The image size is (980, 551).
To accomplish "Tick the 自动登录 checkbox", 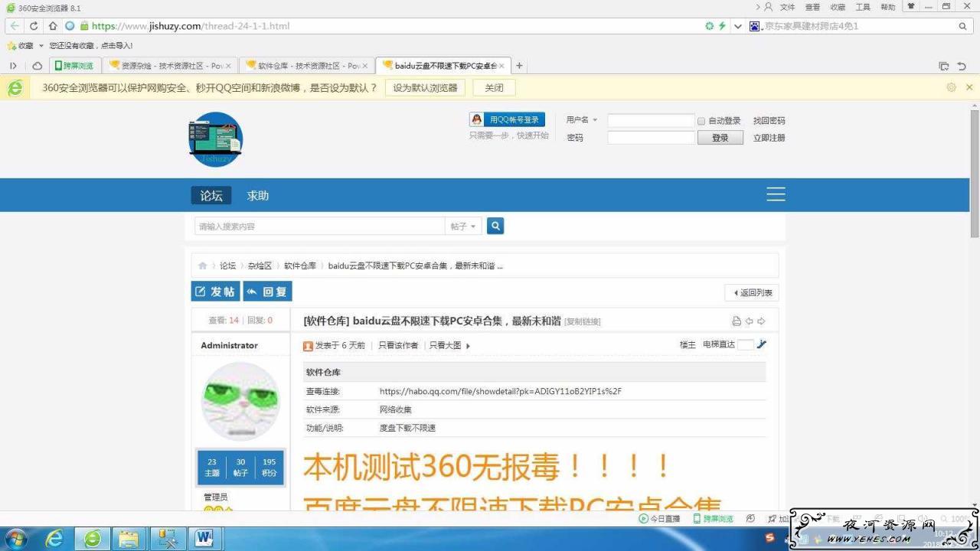I will point(701,121).
